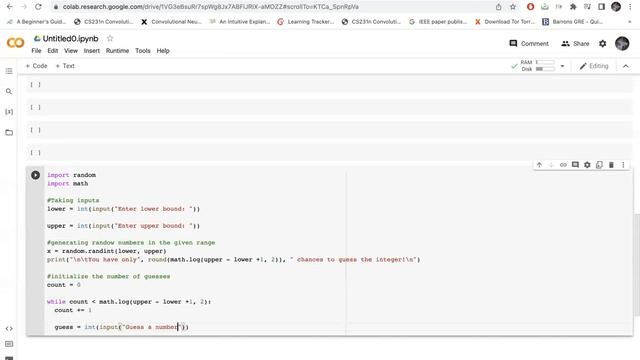Open the Edit menu
The width and height of the screenshot is (640, 360).
[x=53, y=51]
